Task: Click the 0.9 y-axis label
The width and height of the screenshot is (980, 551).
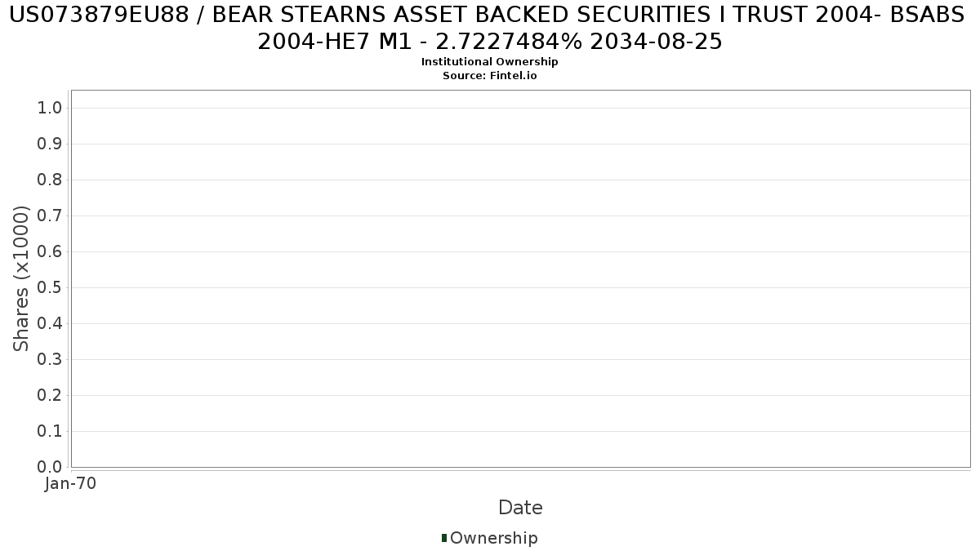Action: coord(50,144)
